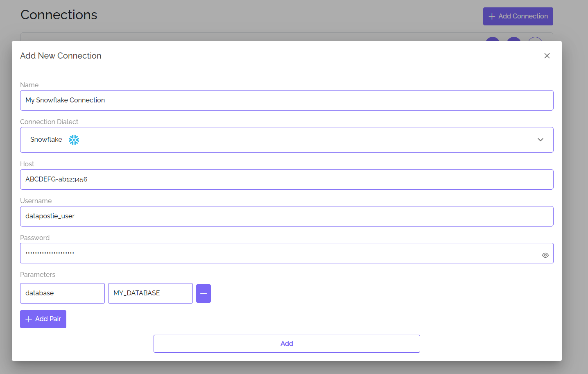Expand the Connection Dialect chevron arrow

[x=541, y=140]
